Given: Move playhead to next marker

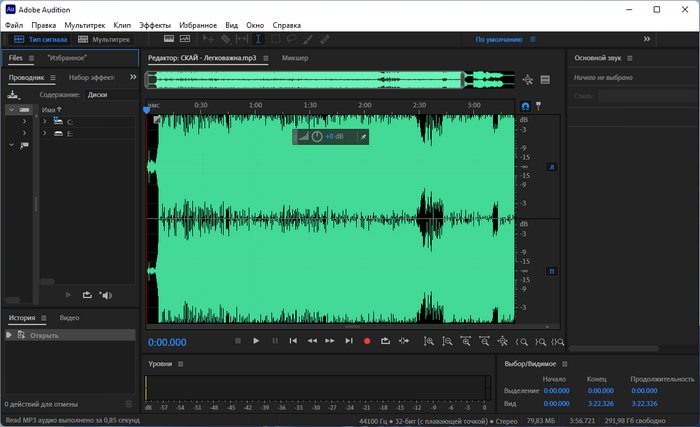Looking at the screenshot, I should coord(349,341).
